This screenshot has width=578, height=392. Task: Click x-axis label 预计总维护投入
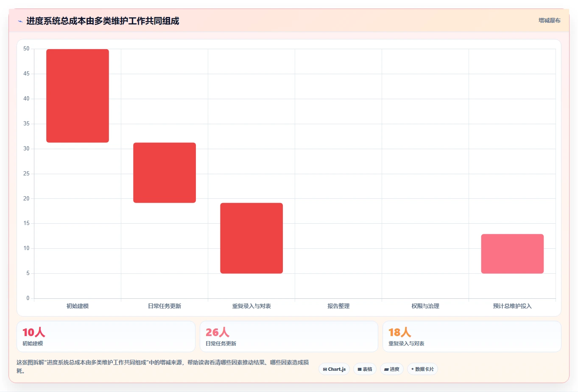click(x=512, y=306)
